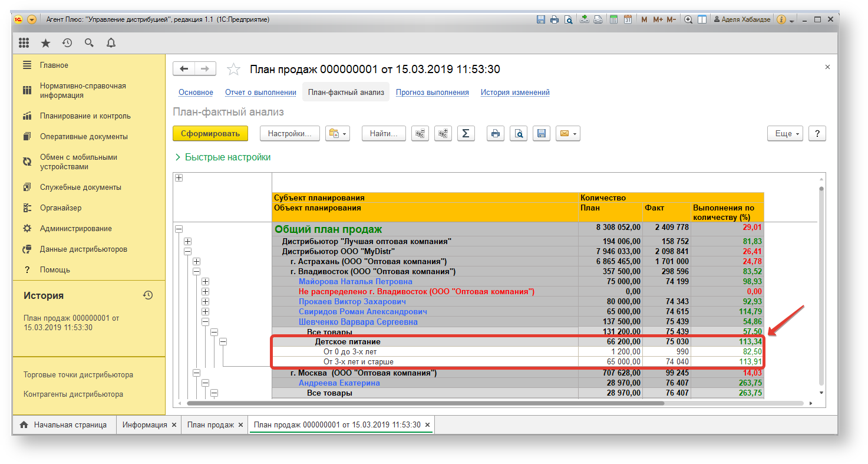Open the calculator from the title bar
868x464 pixels.
pyautogui.click(x=614, y=19)
